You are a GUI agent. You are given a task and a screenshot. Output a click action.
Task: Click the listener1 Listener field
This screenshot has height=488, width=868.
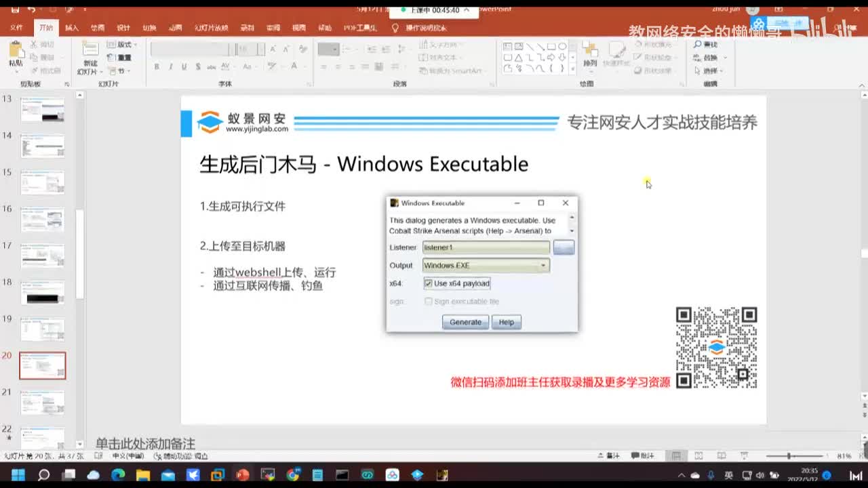(x=486, y=247)
